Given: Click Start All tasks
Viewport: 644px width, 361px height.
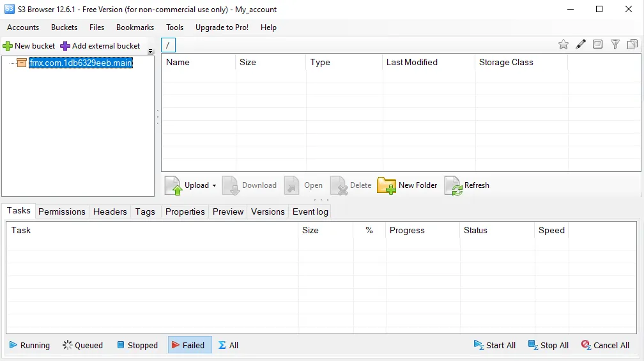Looking at the screenshot, I should tap(494, 346).
